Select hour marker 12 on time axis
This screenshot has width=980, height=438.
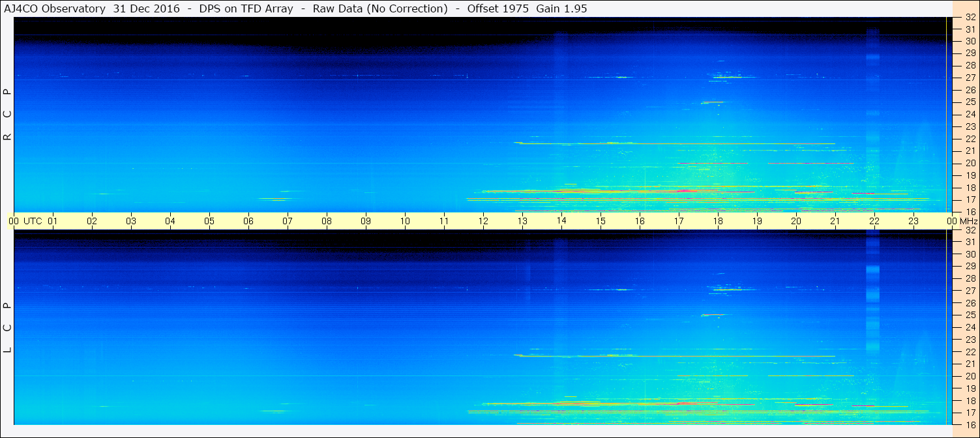tap(483, 222)
